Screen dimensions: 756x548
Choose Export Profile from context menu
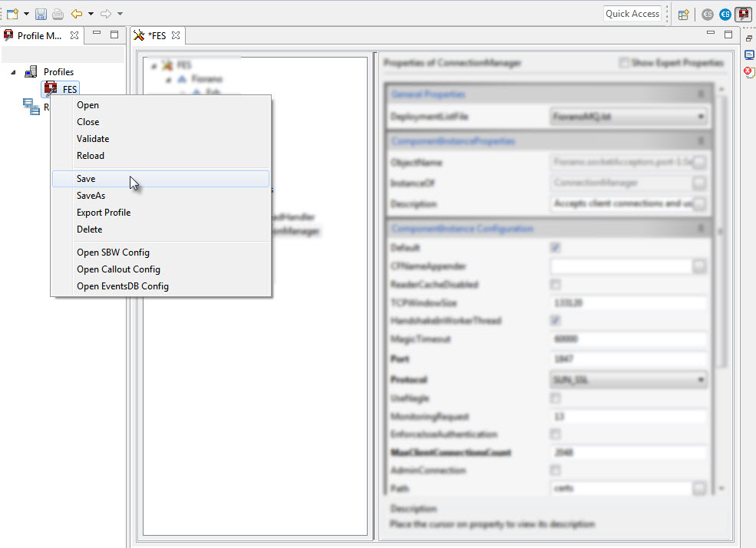pyautogui.click(x=160, y=213)
